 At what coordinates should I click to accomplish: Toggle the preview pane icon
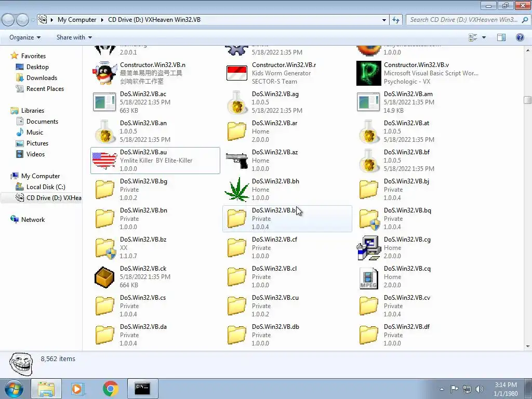click(501, 37)
